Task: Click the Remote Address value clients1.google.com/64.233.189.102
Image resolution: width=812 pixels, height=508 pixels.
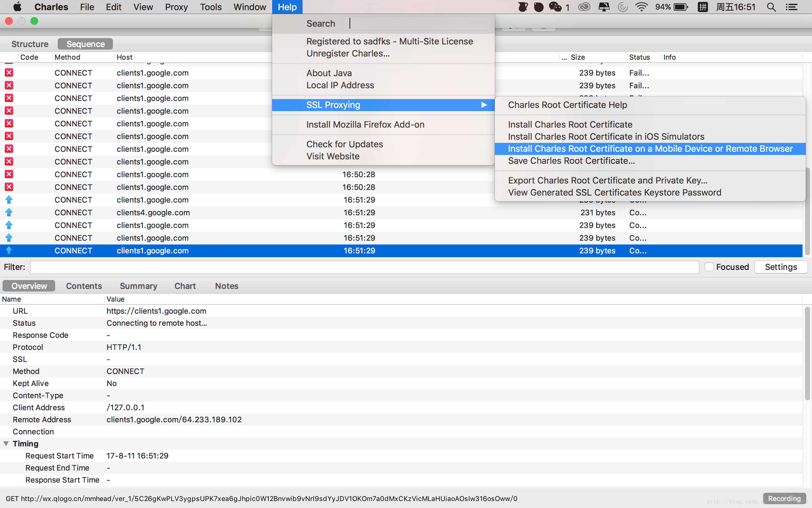Action: (x=174, y=420)
